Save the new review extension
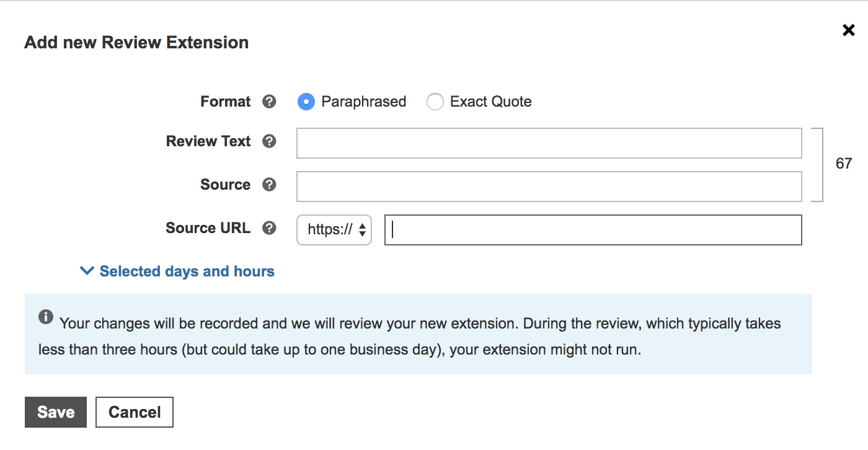 click(x=56, y=412)
